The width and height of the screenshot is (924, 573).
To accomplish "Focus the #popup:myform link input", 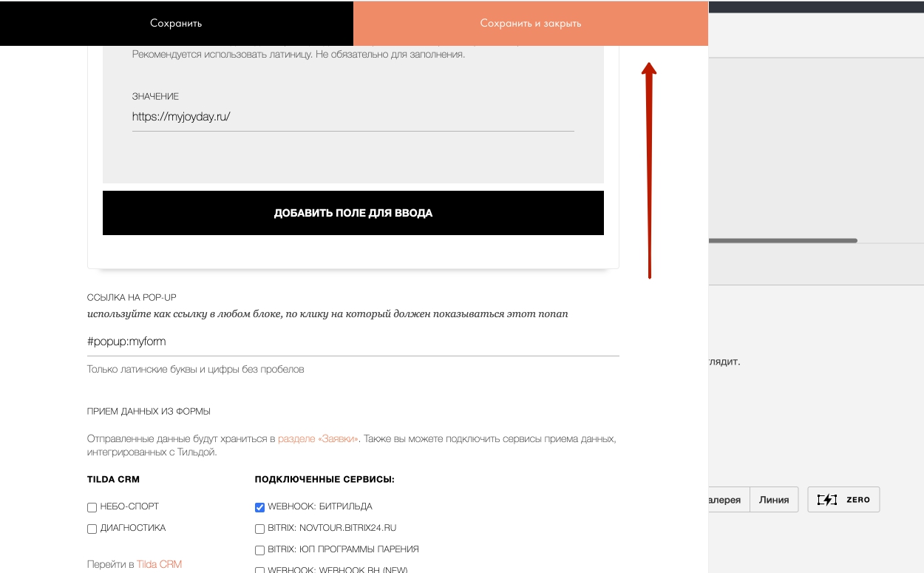I will pyautogui.click(x=353, y=342).
